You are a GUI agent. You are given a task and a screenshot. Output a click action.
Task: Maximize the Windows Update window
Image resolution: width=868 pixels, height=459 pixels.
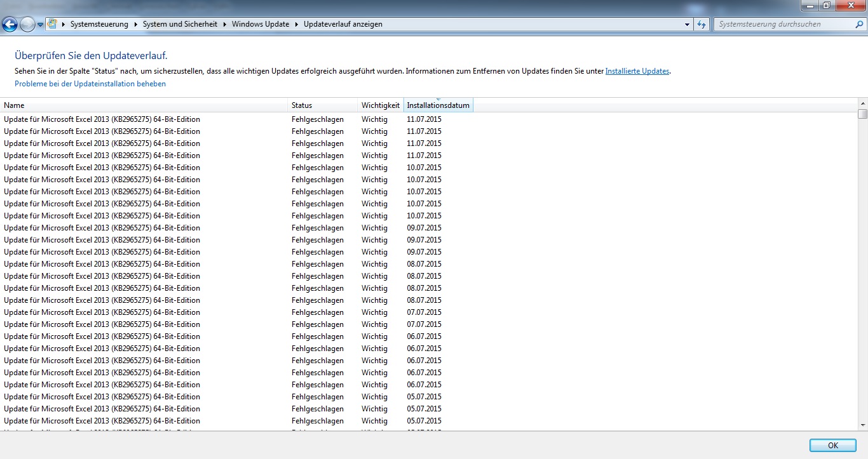tap(826, 5)
